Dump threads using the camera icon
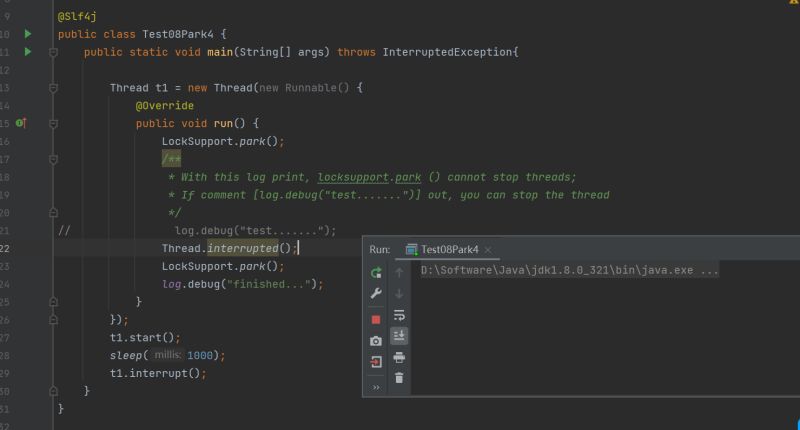Viewport: 800px width, 430px height. 376,341
